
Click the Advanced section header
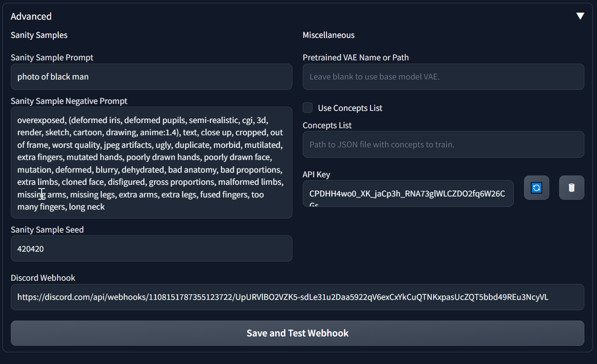pos(31,16)
